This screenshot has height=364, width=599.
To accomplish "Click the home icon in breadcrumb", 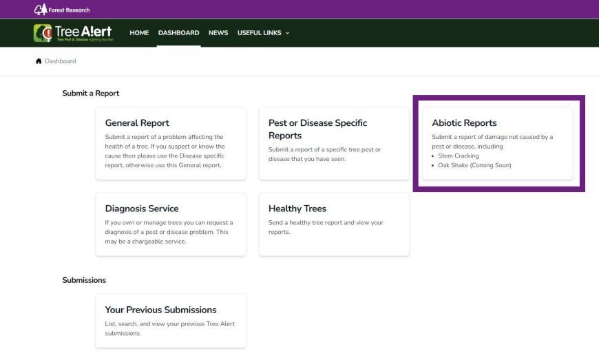I will [39, 61].
